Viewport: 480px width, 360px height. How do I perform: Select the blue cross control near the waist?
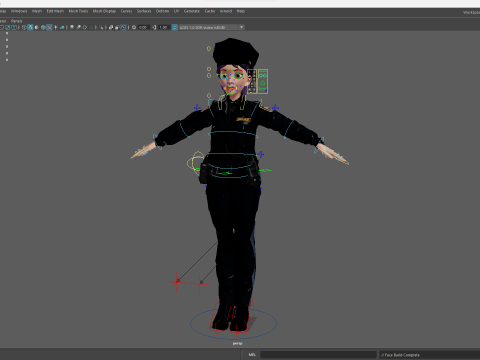click(261, 154)
